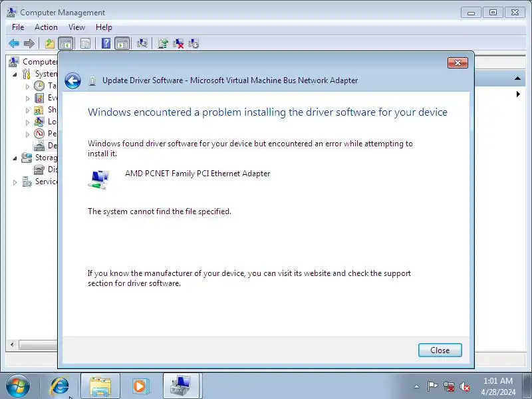
Task: Expand the Event Viewer tree node
Action: click(27, 98)
